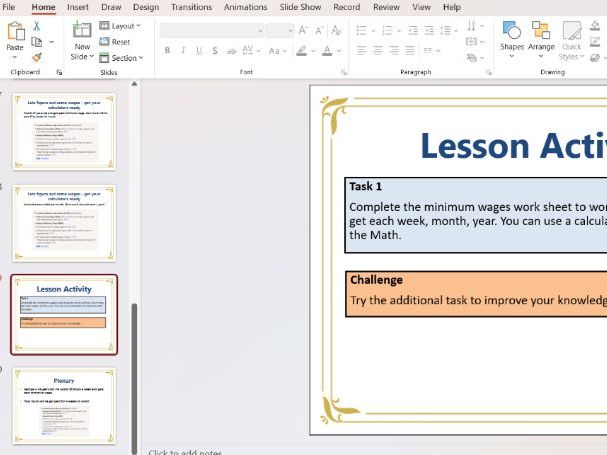Screen dimensions: 607x455
Task: Open the Review tab
Action: click(386, 7)
